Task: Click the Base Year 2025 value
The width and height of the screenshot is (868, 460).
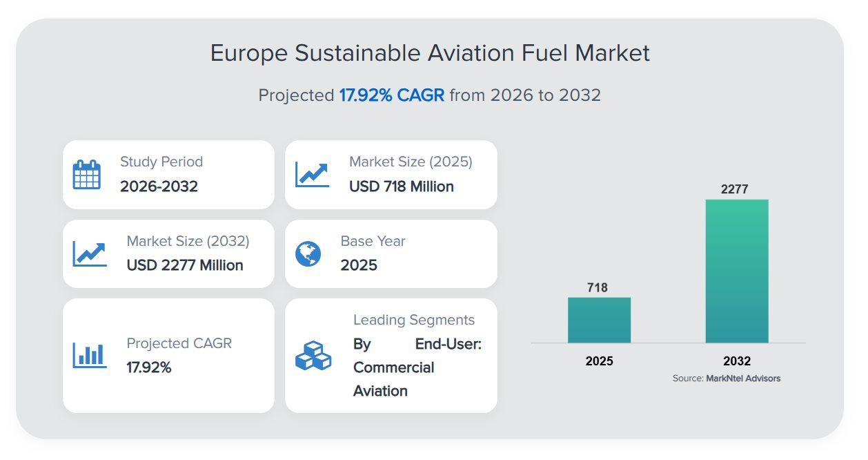Action: click(359, 265)
